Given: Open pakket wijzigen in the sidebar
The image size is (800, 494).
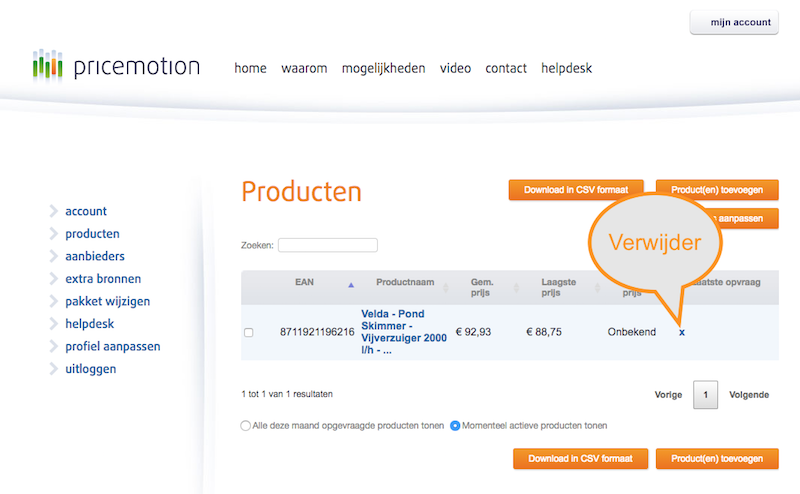Looking at the screenshot, I should [108, 302].
